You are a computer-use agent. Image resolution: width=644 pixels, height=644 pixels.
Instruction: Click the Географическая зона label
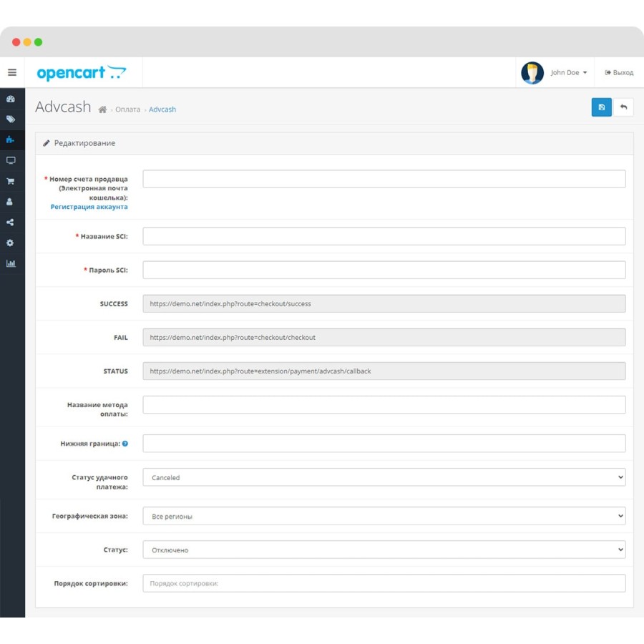[90, 516]
